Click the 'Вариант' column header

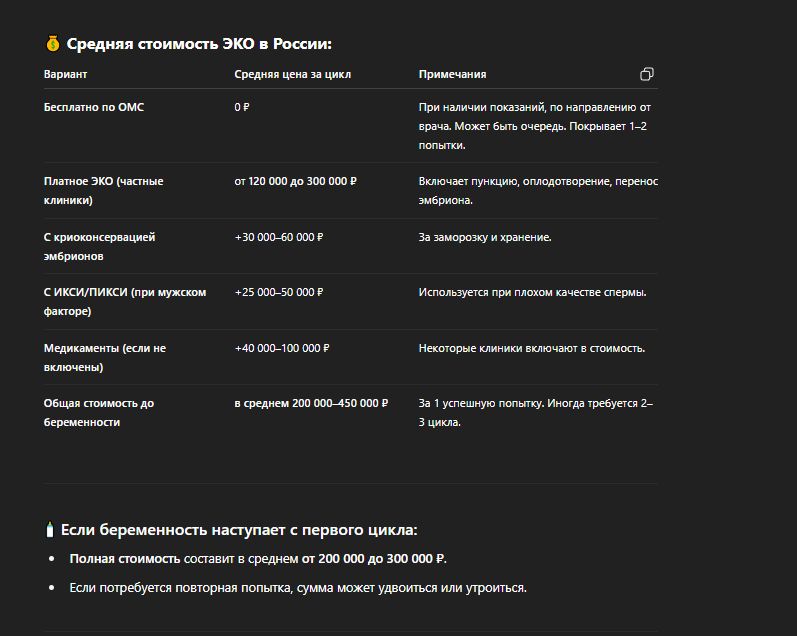66,74
